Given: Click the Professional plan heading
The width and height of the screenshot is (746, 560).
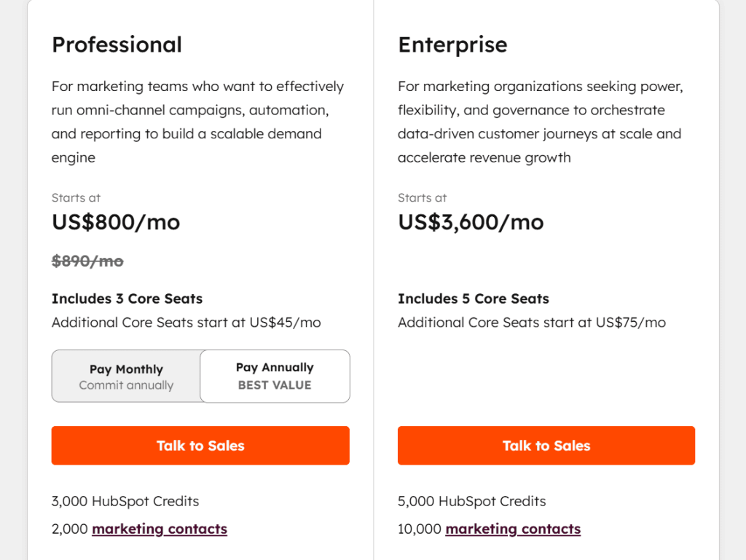Looking at the screenshot, I should click(117, 44).
